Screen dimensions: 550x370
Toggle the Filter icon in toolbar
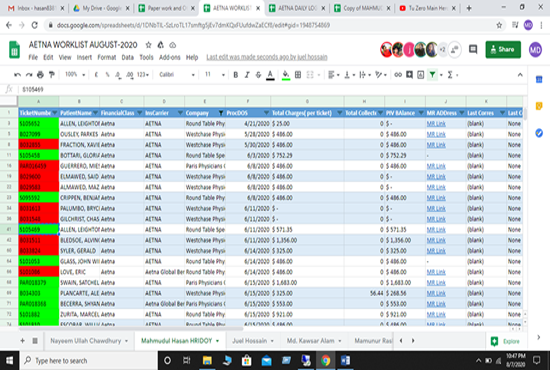click(x=432, y=75)
